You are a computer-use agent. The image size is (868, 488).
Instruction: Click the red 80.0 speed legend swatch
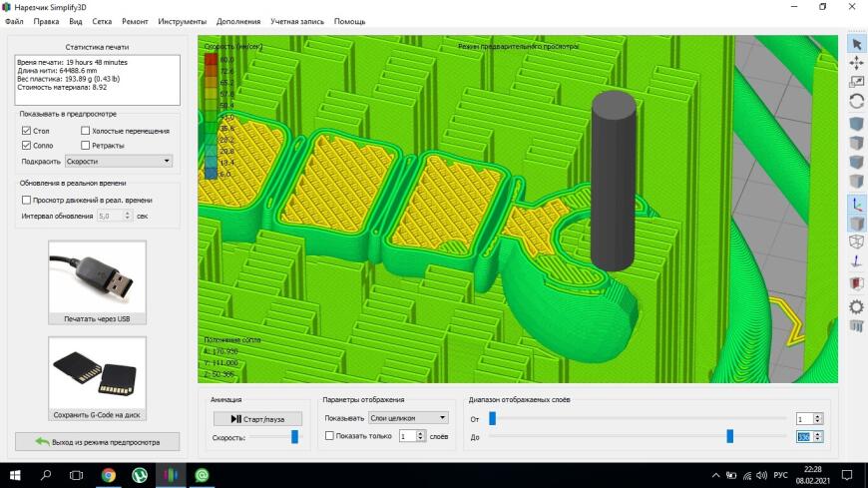pos(211,59)
